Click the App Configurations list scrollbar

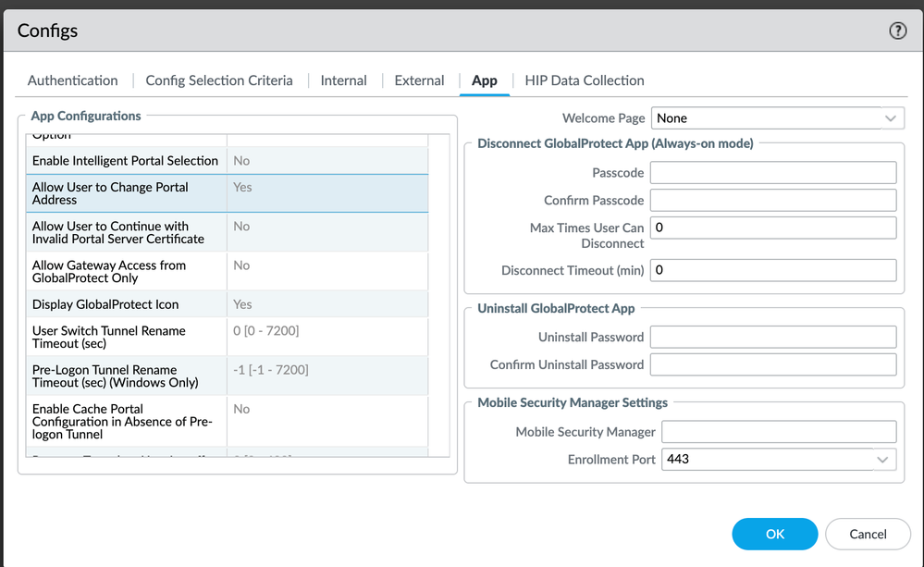coord(439,295)
